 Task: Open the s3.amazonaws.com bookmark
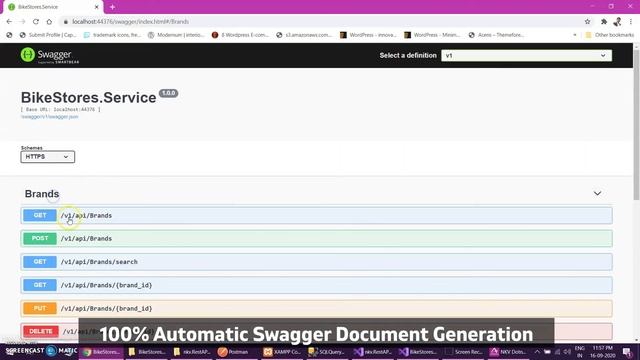tap(304, 35)
